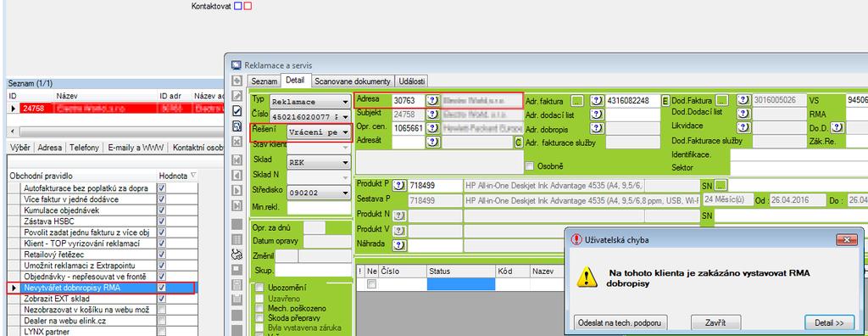Click the Detail >> button

tap(829, 322)
